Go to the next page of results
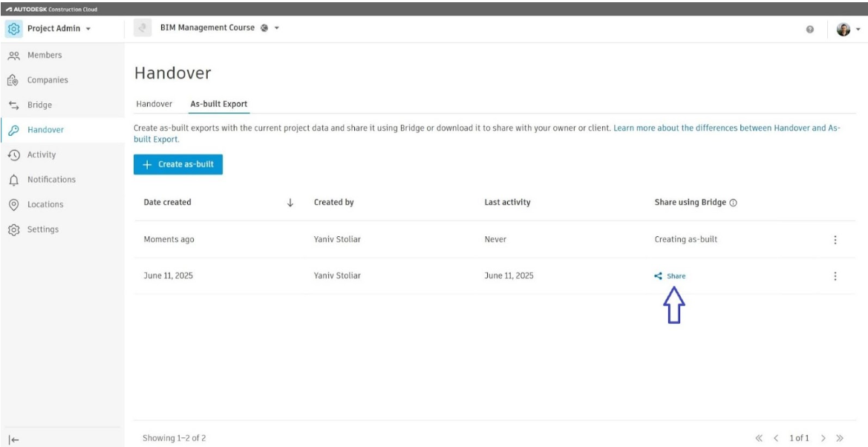 click(843, 437)
